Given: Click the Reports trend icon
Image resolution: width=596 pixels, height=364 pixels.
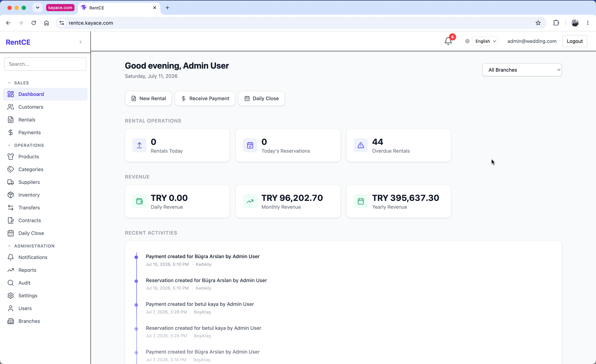Looking at the screenshot, I should coord(11,270).
